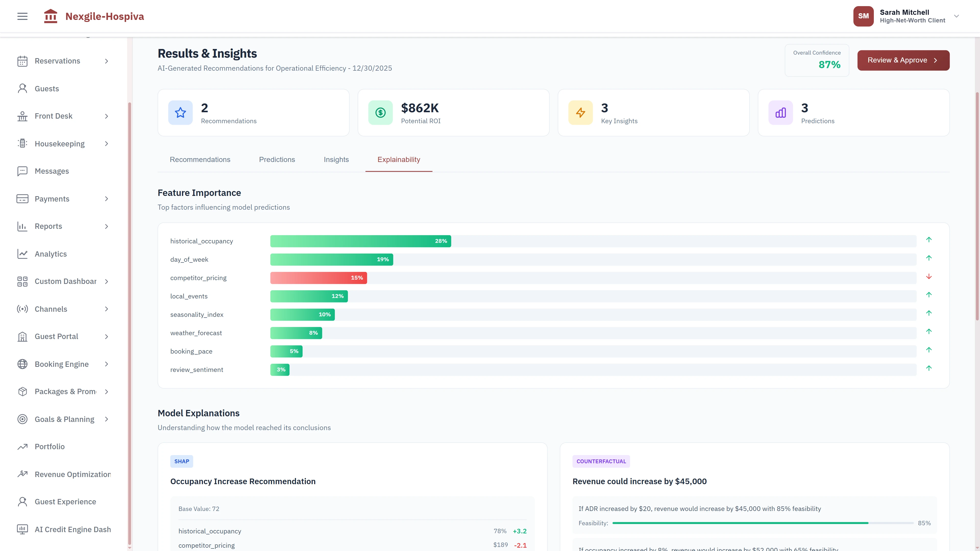Expand the Reservations section

tap(106, 61)
